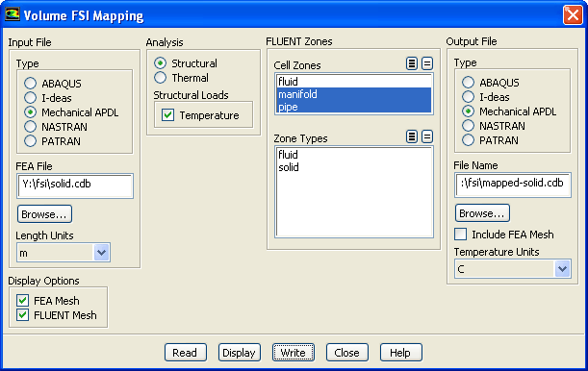Select fluid in Cell Zones list
The height and width of the screenshot is (371, 588).
click(353, 82)
